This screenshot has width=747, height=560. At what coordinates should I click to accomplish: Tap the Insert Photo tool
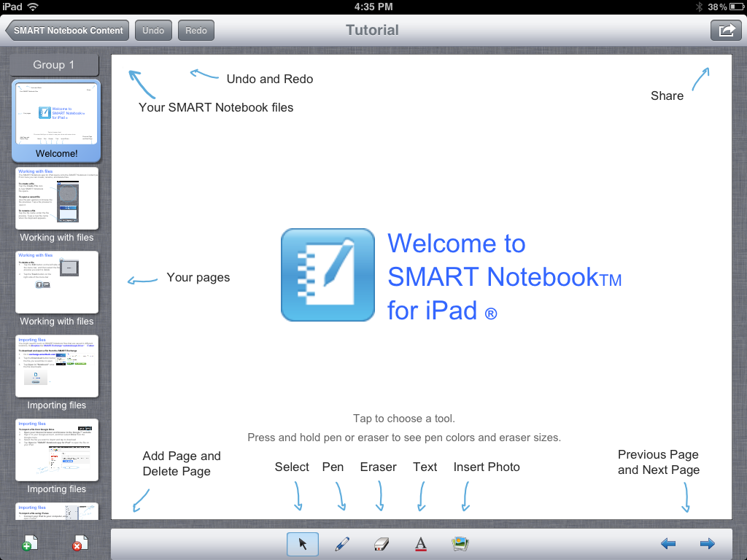point(460,543)
